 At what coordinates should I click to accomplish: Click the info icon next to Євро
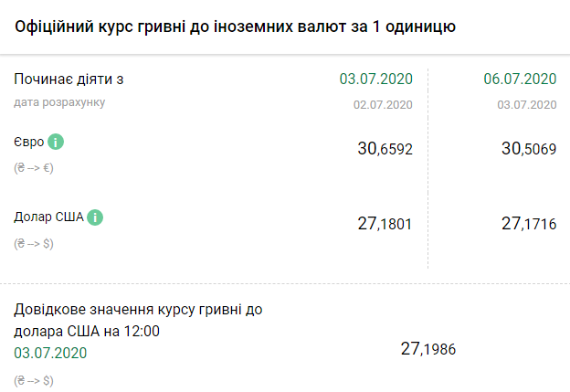56,143
